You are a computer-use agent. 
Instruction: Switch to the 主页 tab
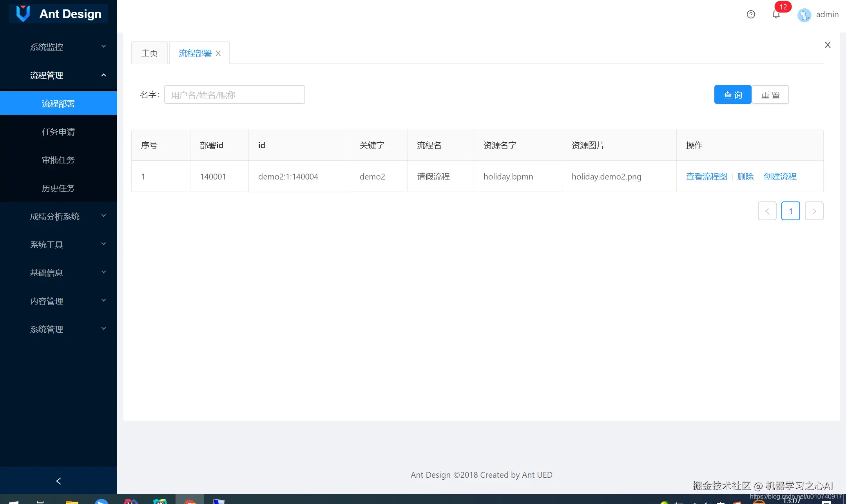tap(149, 53)
